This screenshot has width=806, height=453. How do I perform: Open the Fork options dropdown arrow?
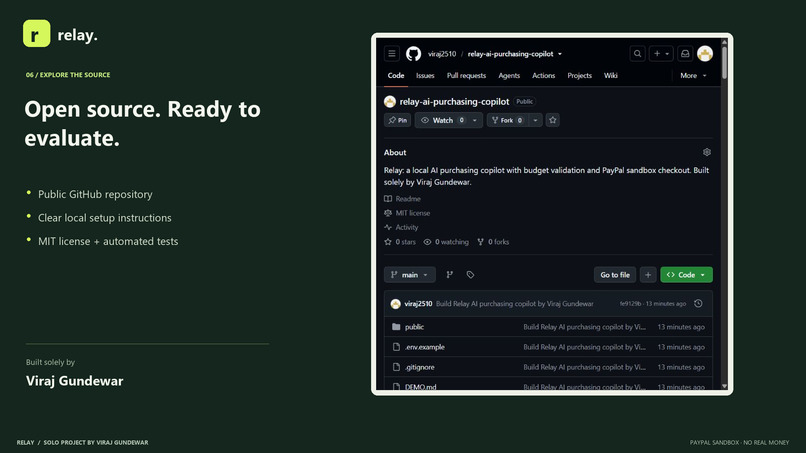tap(535, 120)
